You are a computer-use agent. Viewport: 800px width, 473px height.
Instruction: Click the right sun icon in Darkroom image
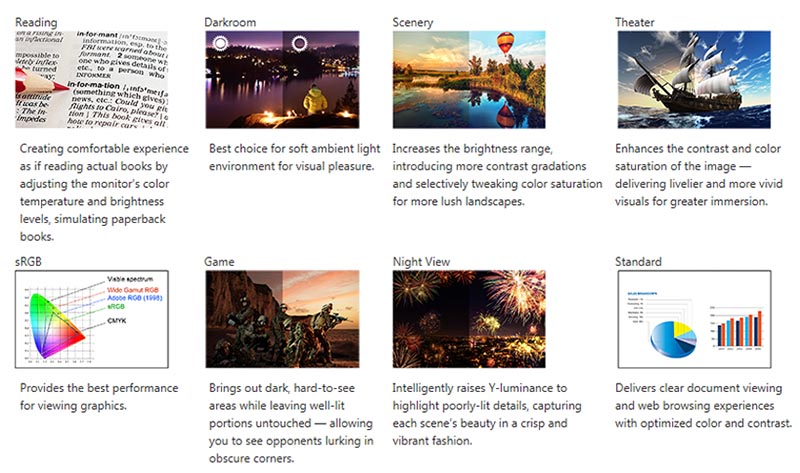click(299, 43)
